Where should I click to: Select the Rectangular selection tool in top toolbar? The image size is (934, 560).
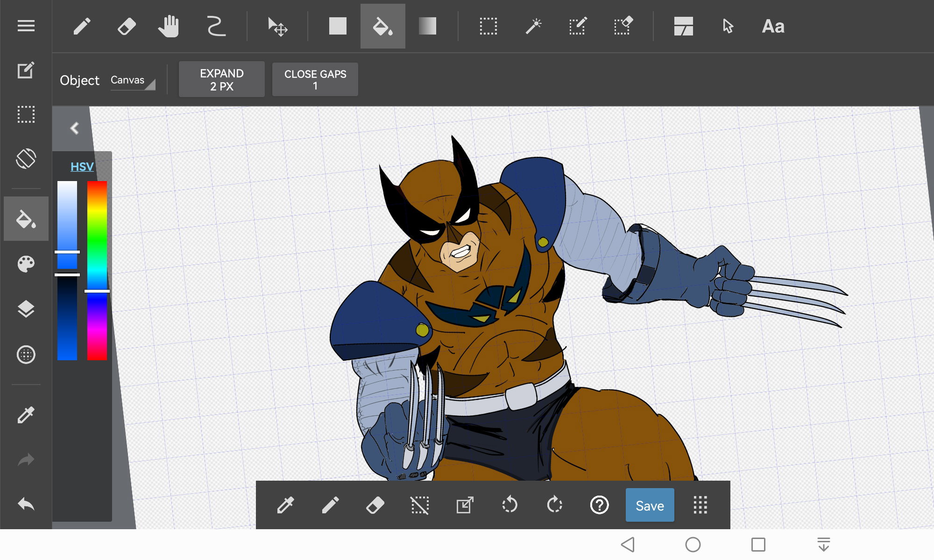pos(488,26)
